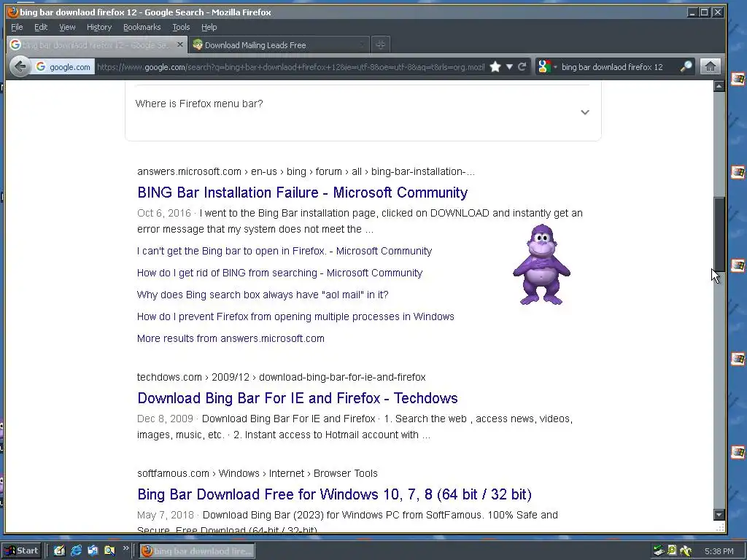Open Download Bing Bar For IE and Firefox result
Screen dimensions: 747x560
[x=298, y=398]
